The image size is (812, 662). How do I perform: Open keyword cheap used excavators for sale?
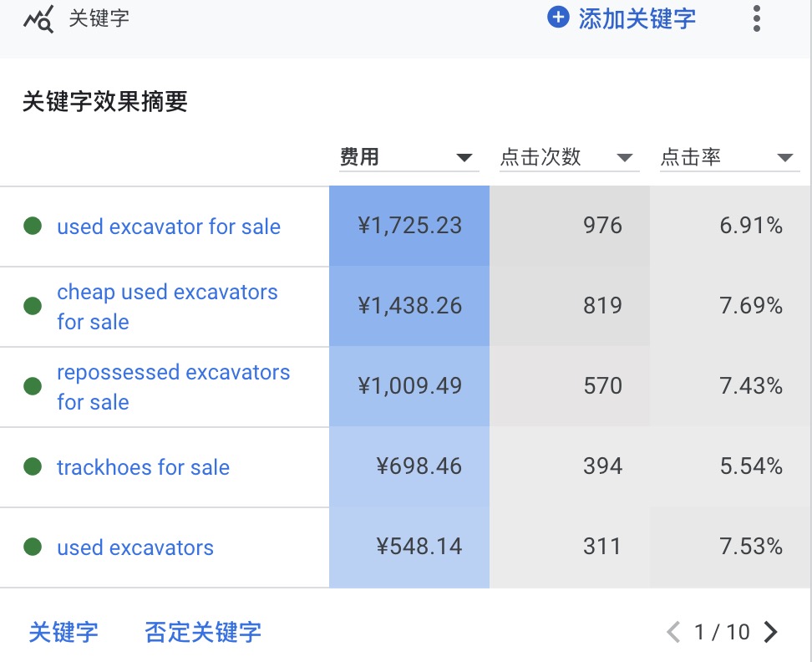click(x=167, y=307)
